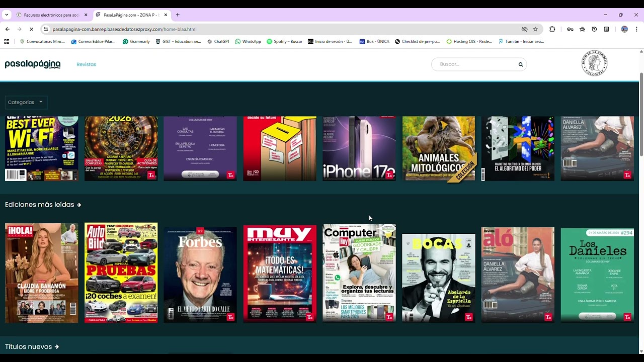The height and width of the screenshot is (362, 644).
Task: Open the ¡HOLA! Claudia Bahamón cover
Action: point(42,273)
